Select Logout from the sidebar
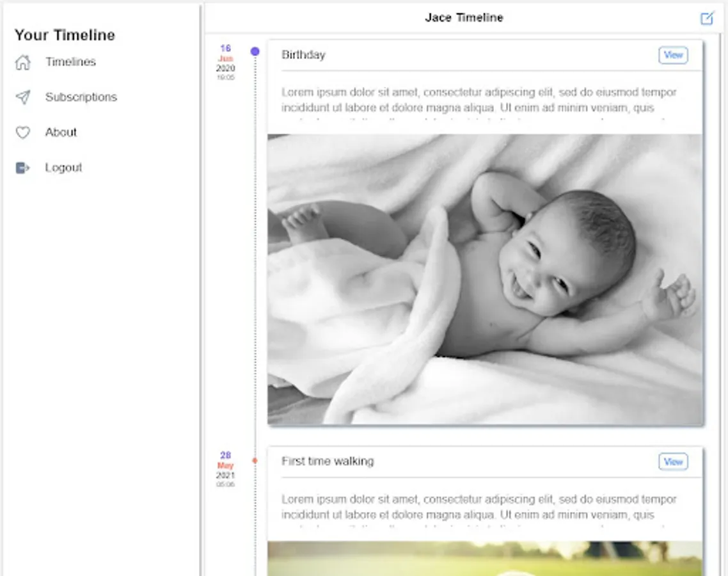The height and width of the screenshot is (576, 728). click(x=63, y=168)
